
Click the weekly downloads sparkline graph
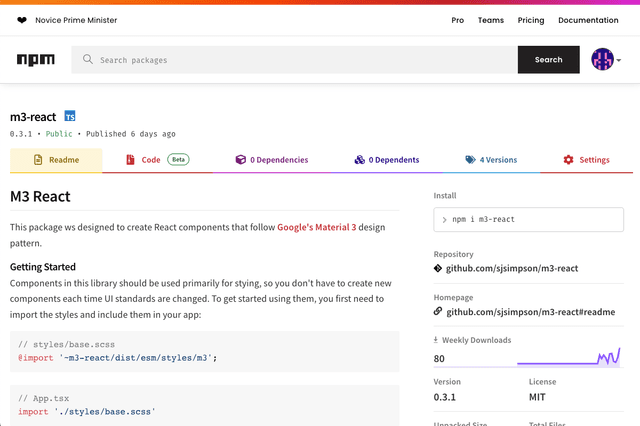[x=569, y=357]
